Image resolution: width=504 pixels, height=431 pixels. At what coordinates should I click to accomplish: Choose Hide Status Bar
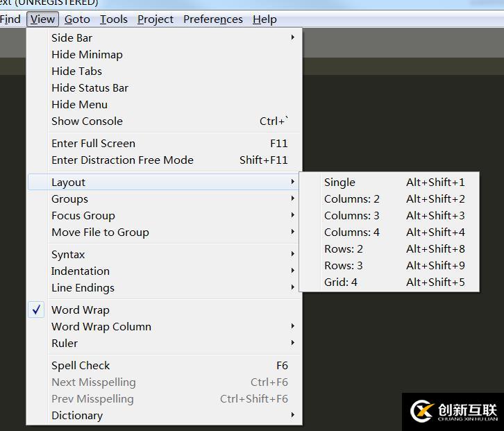164,88
